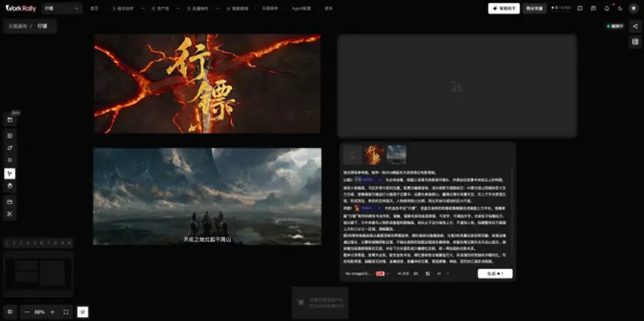Click the topmost left toolbar window icon
Viewport: 644px width, 321px height.
(x=10, y=120)
